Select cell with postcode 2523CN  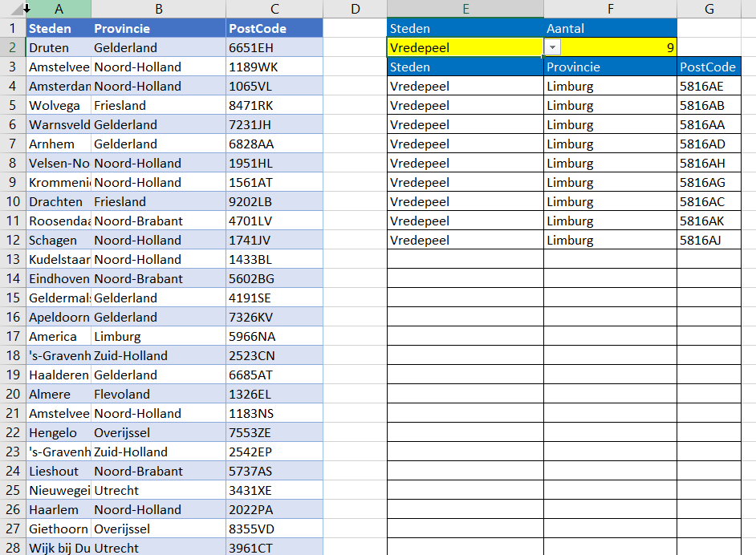(x=274, y=355)
